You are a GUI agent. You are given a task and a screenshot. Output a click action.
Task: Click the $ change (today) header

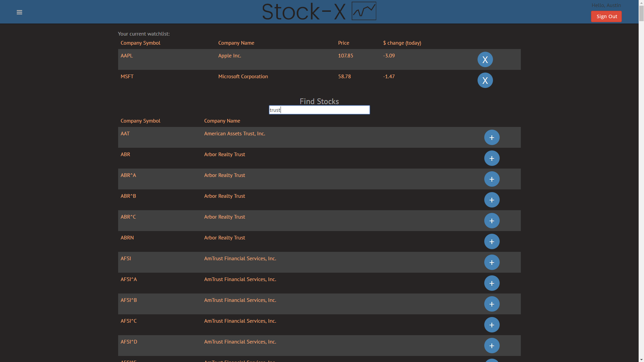tap(402, 43)
